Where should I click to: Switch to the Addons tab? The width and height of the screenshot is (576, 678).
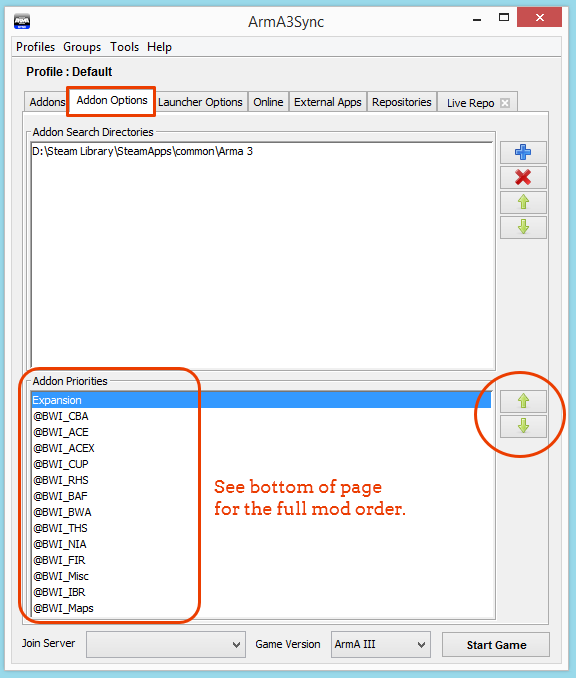point(47,102)
